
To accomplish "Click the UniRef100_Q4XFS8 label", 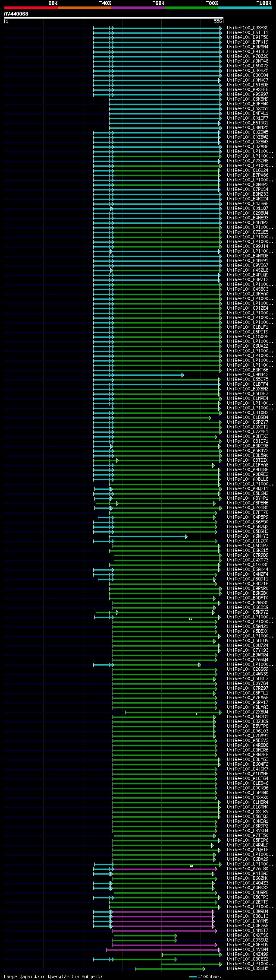I will (248, 935).
